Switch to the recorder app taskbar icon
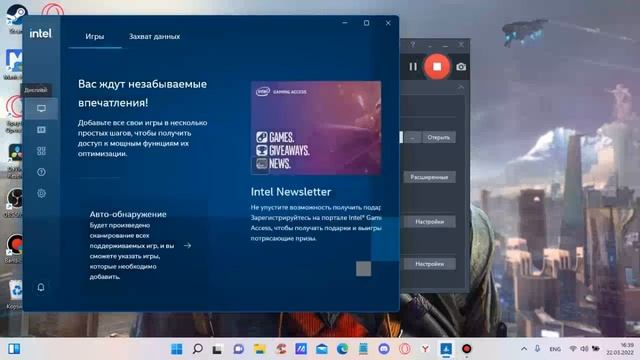Screen dimensions: 640x360 click(x=467, y=349)
